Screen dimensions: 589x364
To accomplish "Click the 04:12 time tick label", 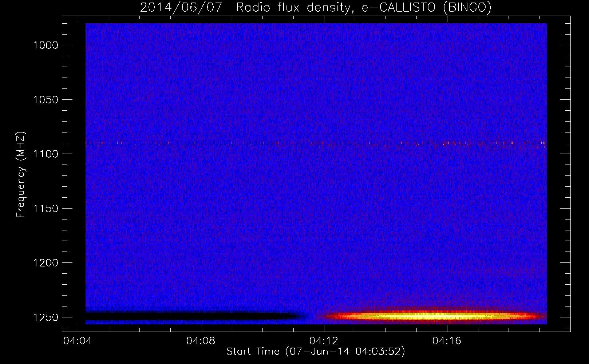I will click(324, 341).
